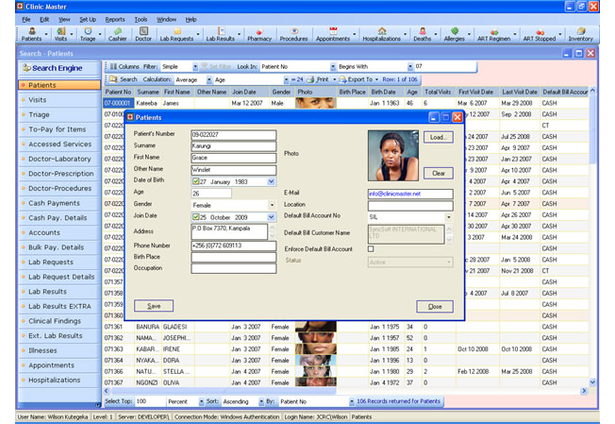This screenshot has width=615, height=424.
Task: Expand the Sort Ascending dropdown
Action: (x=261, y=402)
